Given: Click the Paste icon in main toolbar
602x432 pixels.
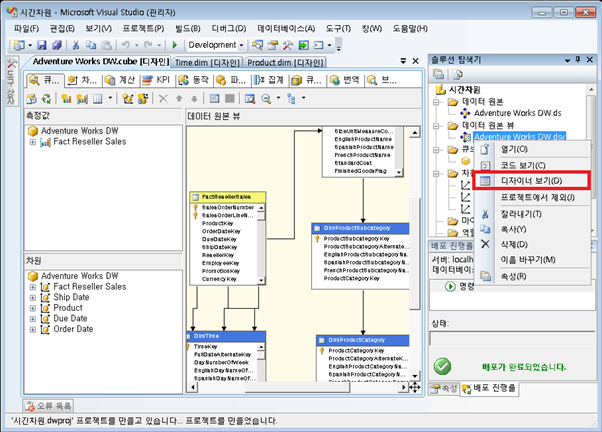Looking at the screenshot, I should coord(106,45).
